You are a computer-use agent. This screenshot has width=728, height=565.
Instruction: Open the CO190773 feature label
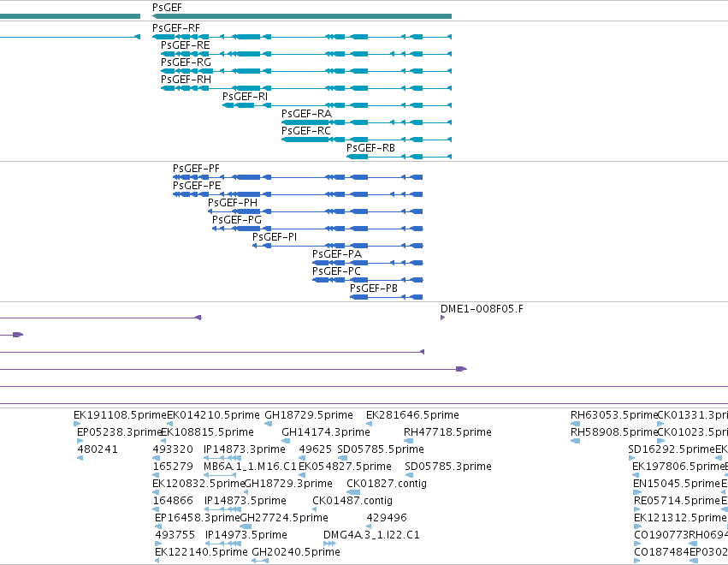point(661,535)
